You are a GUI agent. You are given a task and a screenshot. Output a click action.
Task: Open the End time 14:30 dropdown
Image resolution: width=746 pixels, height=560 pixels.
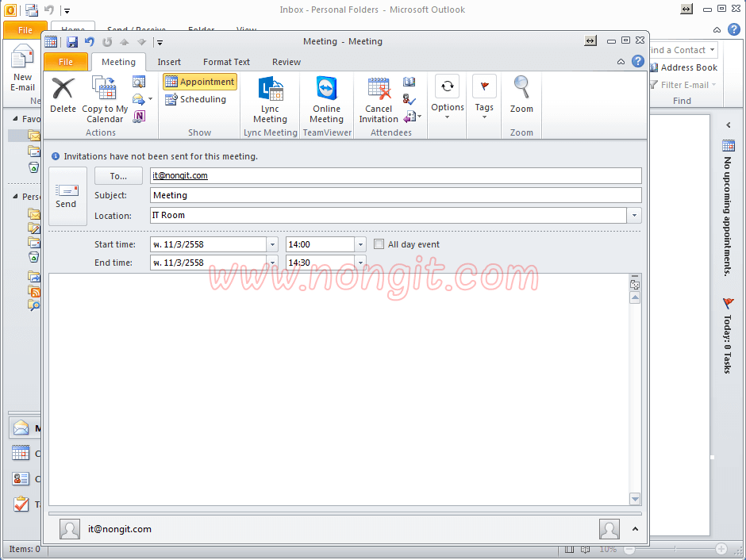(360, 263)
